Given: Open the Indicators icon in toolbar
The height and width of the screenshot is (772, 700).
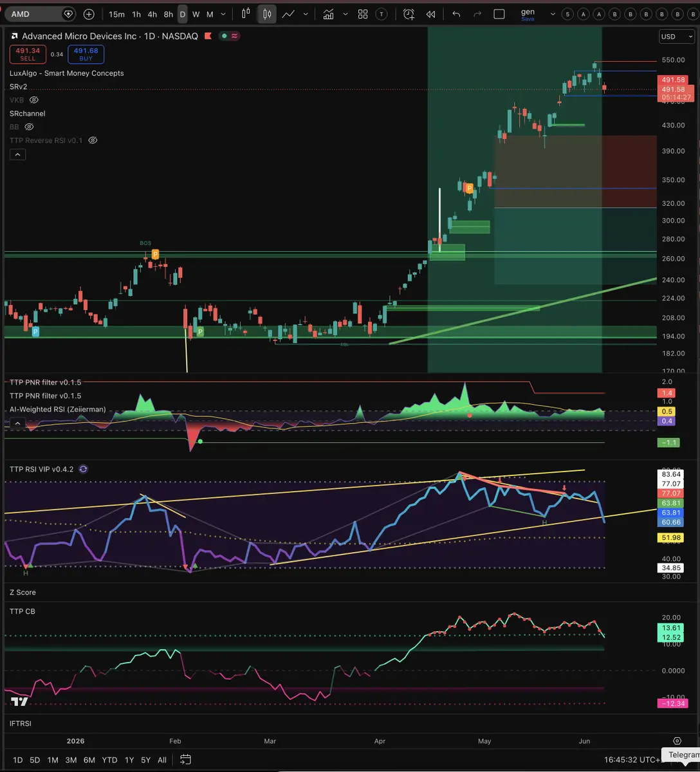Looking at the screenshot, I should pyautogui.click(x=329, y=14).
